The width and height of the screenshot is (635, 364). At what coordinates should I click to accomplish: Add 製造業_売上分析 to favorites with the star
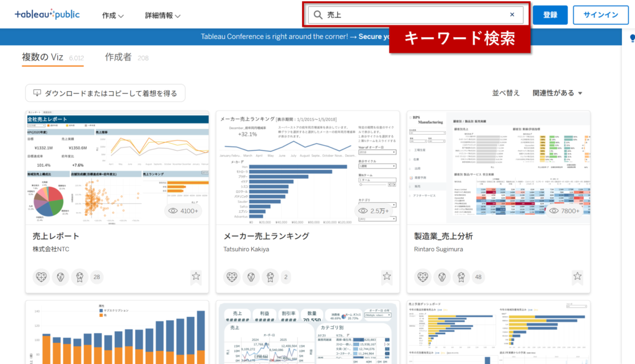point(577,277)
